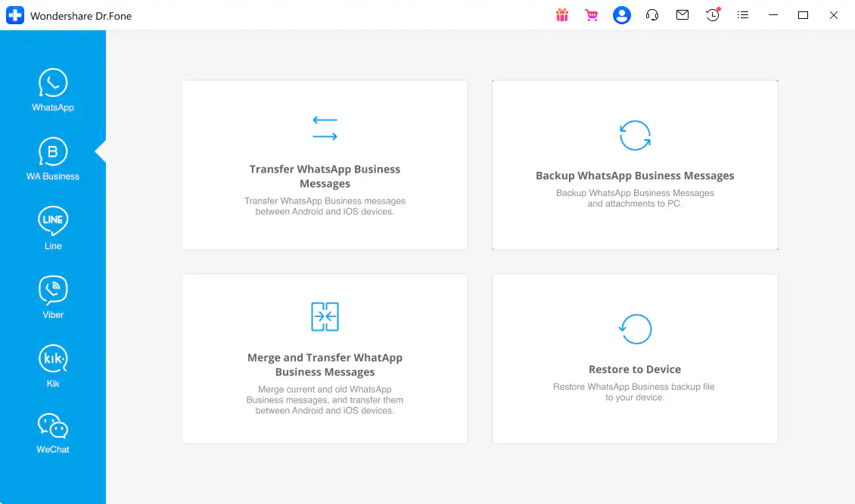Click the gift box promotion icon
Viewport: 855px width, 504px height.
[x=562, y=15]
